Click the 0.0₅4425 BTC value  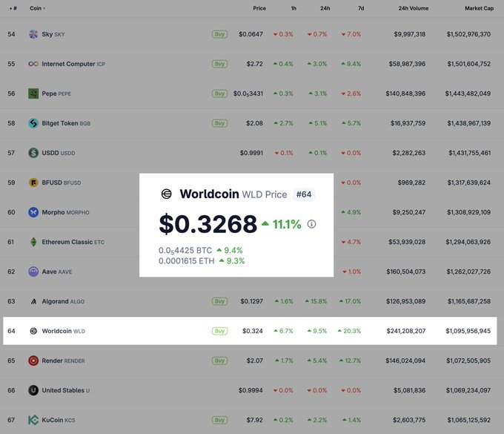pos(185,250)
